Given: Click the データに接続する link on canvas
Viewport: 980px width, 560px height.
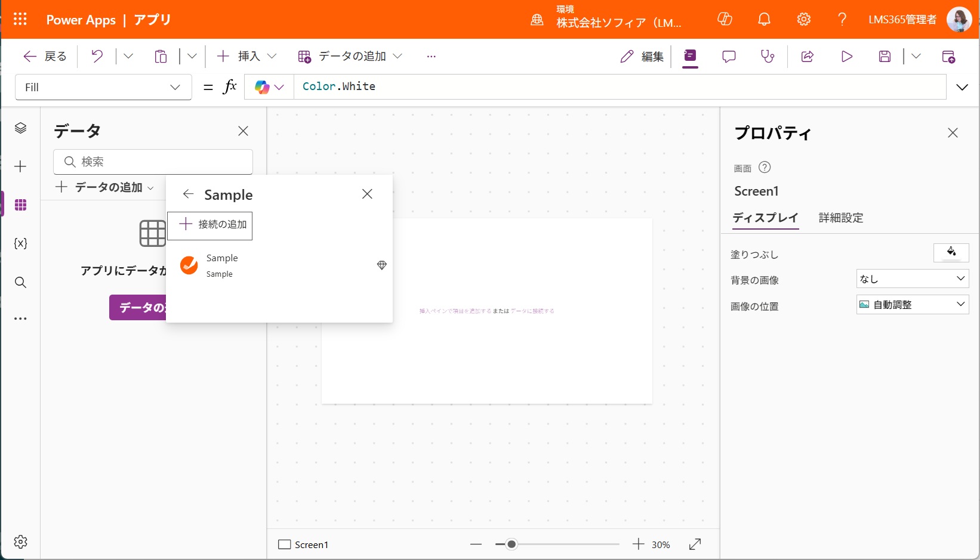Looking at the screenshot, I should [x=532, y=311].
